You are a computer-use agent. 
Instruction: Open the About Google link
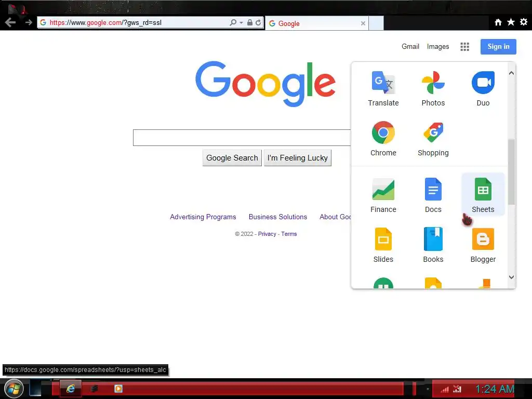point(335,217)
